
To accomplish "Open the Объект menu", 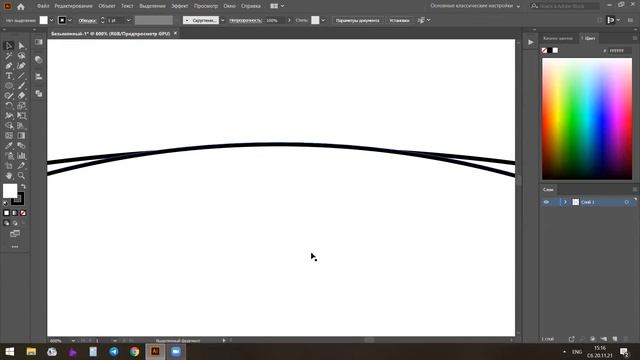I will point(107,6).
